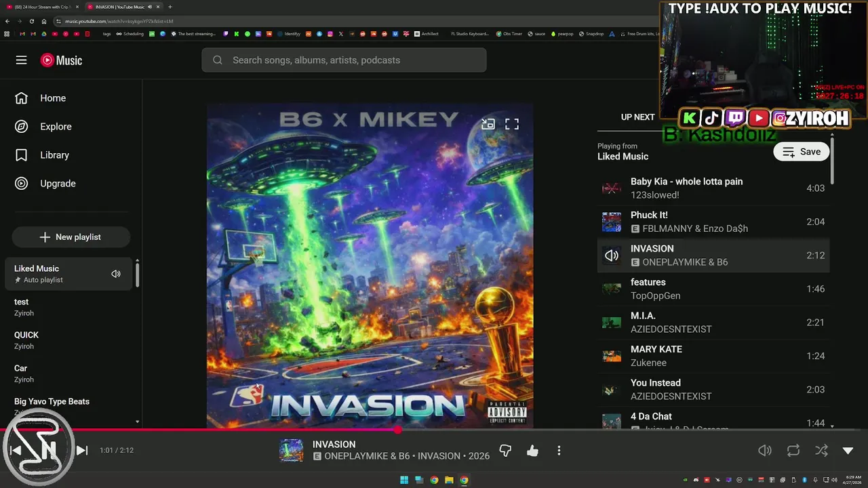Viewport: 868px width, 488px height.
Task: Go back in browser
Action: pos(7,21)
